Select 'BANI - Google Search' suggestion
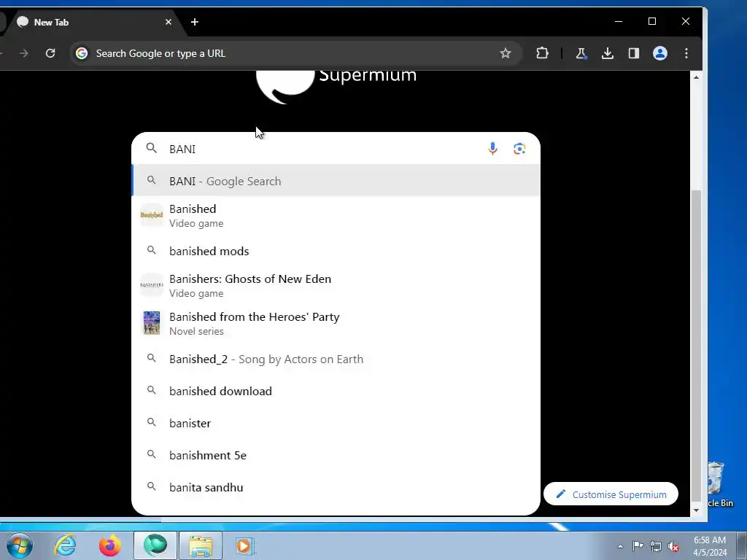This screenshot has height=560, width=747. click(x=336, y=181)
